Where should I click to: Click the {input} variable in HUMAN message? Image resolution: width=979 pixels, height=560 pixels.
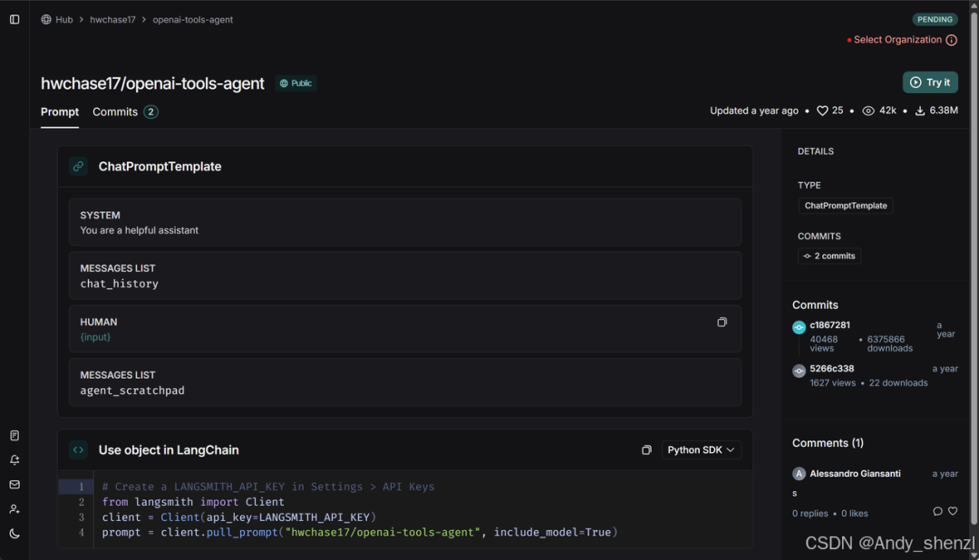95,337
